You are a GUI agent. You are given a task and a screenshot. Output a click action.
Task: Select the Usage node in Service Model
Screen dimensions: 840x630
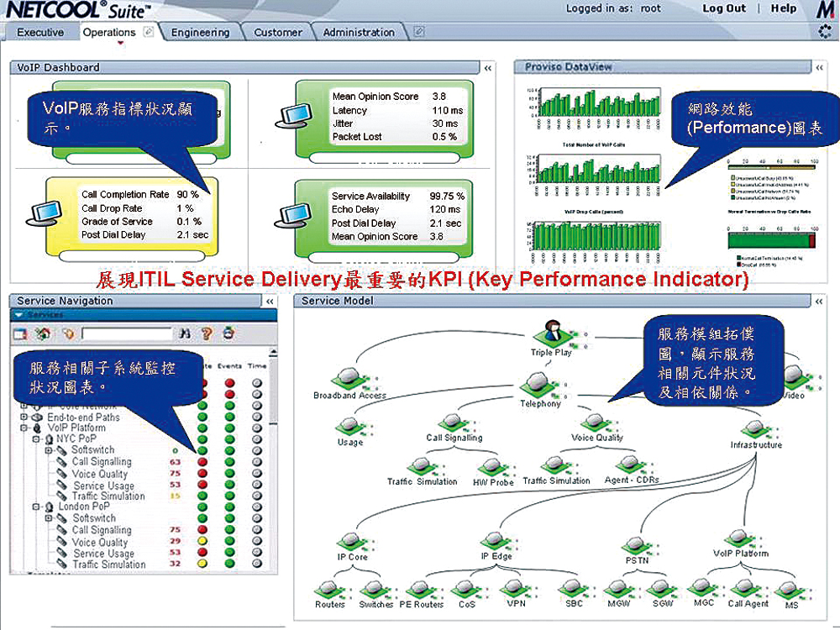[349, 433]
